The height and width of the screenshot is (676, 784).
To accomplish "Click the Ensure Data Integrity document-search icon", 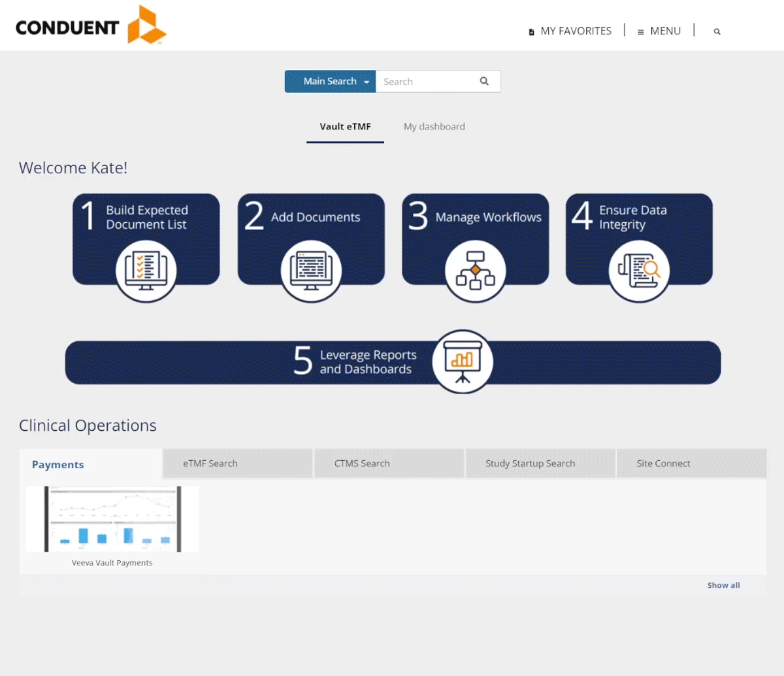I will (639, 271).
